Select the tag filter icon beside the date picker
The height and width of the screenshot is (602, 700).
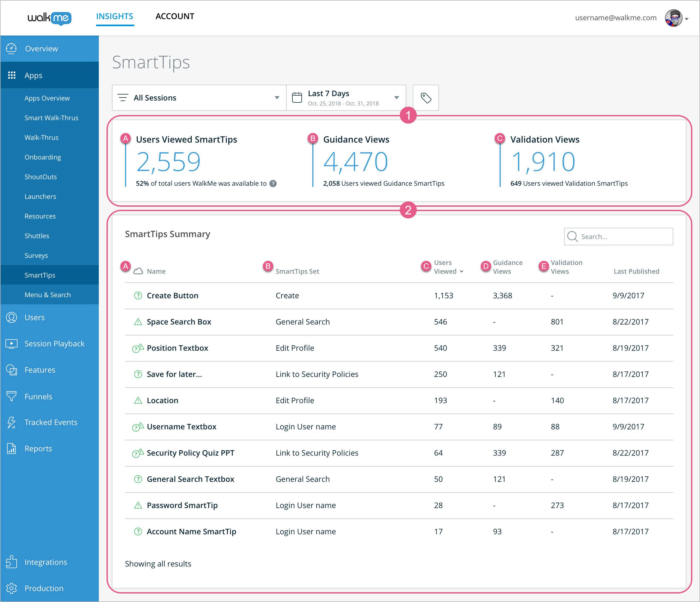[x=425, y=98]
